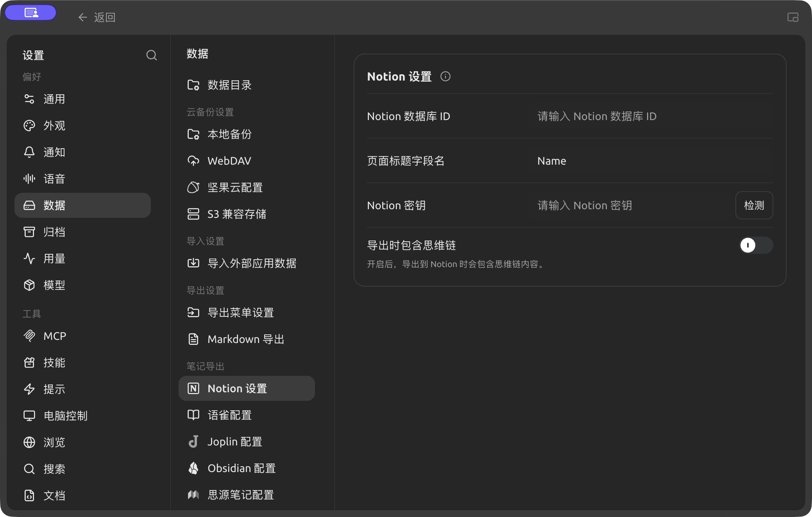The width and height of the screenshot is (812, 517).
Task: Click the purple assistant icon in title bar
Action: click(30, 13)
